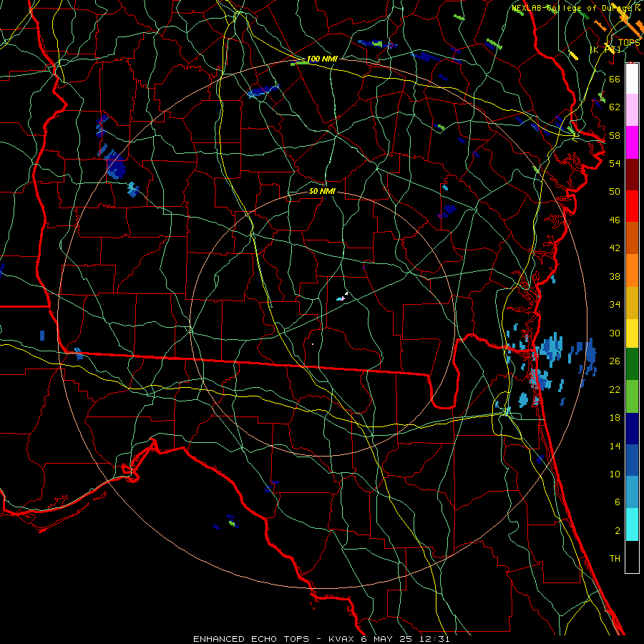Click the light pink legend swatch
The image size is (644, 644).
pos(632,110)
